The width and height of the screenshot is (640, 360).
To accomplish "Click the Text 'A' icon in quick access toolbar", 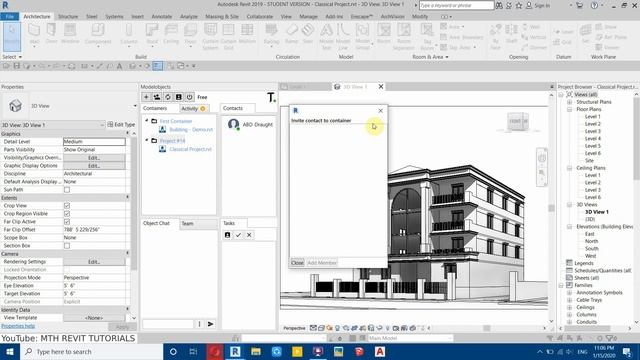I will tap(120, 66).
